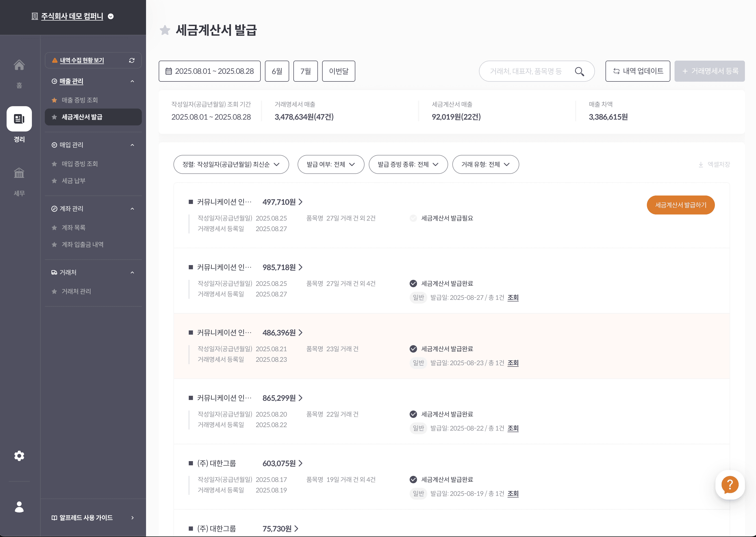Open settings gear icon in sidebar

[x=19, y=456]
